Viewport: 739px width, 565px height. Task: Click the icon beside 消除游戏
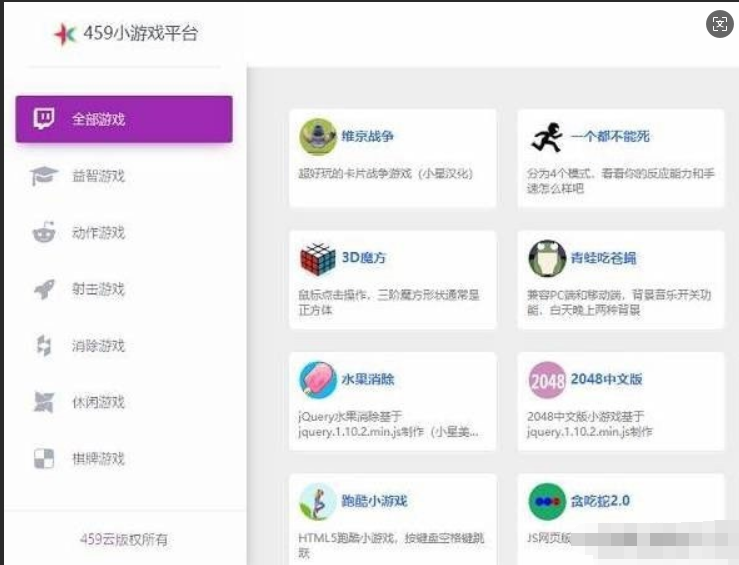pos(44,345)
